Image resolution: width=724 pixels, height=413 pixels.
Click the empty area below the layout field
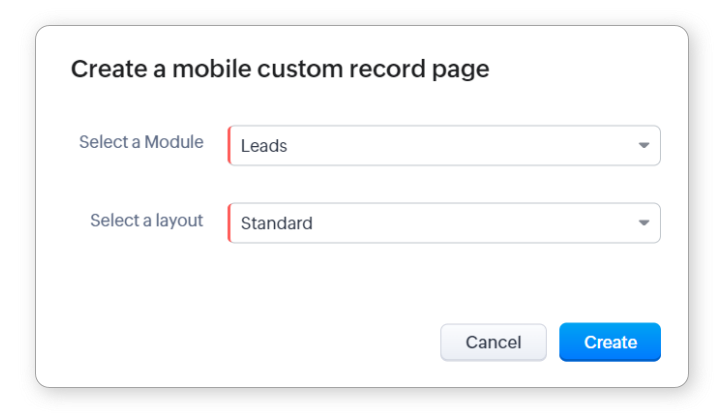(x=400, y=280)
